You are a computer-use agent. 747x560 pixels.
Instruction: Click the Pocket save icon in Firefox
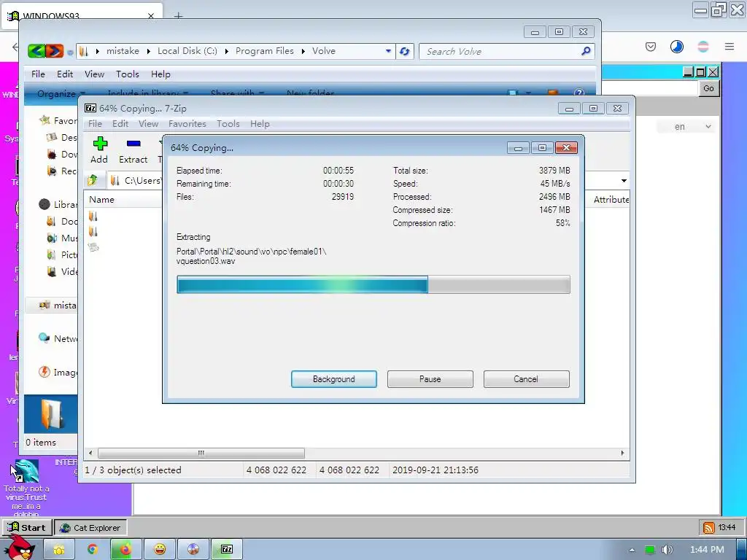651,47
